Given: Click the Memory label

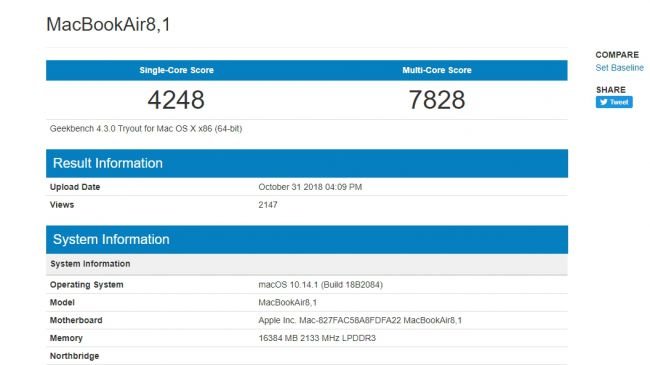Looking at the screenshot, I should (x=66, y=338).
